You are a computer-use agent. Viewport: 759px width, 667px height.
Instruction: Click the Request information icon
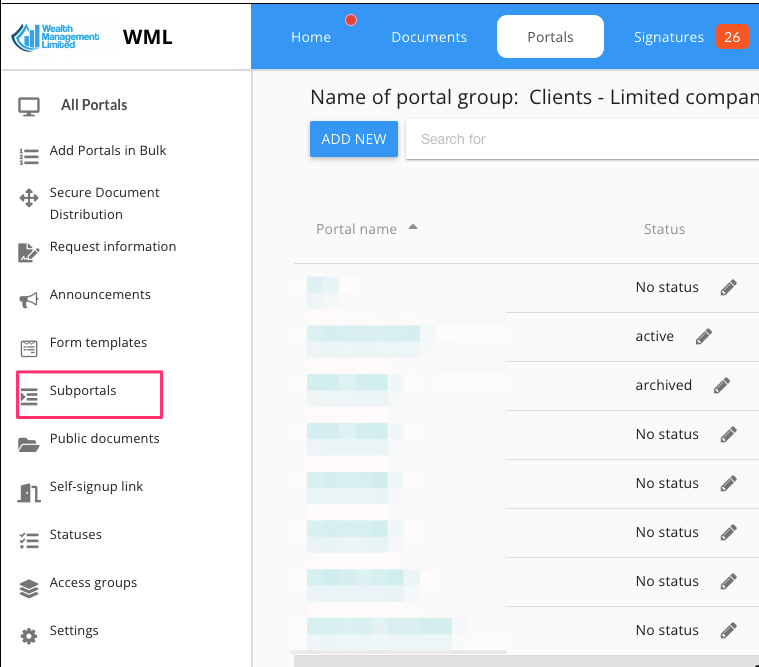[29, 252]
